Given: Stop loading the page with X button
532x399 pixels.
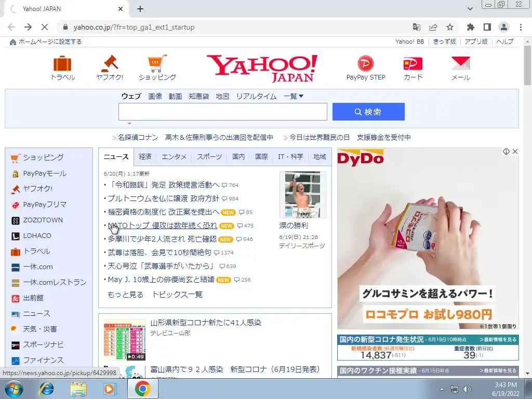Looking at the screenshot, I should click(x=45, y=27).
